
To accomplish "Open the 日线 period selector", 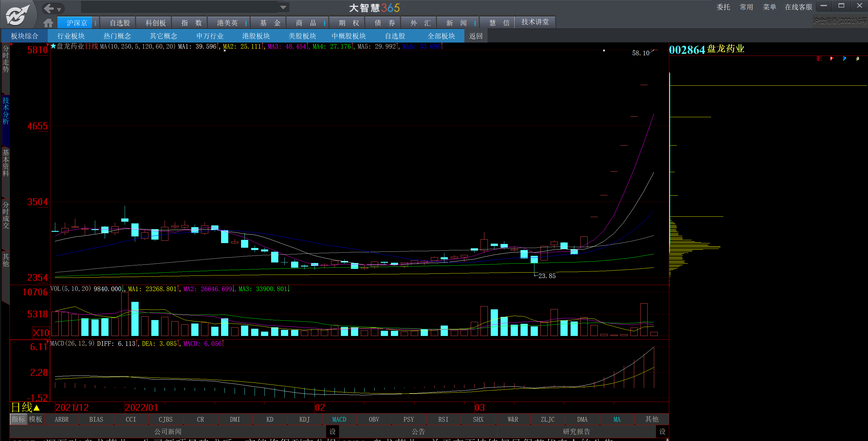I will tap(26, 408).
